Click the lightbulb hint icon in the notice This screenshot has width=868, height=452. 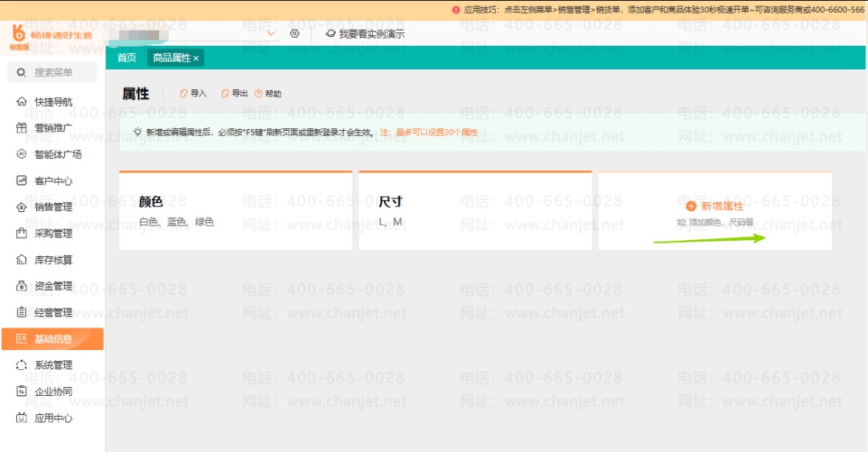point(138,132)
